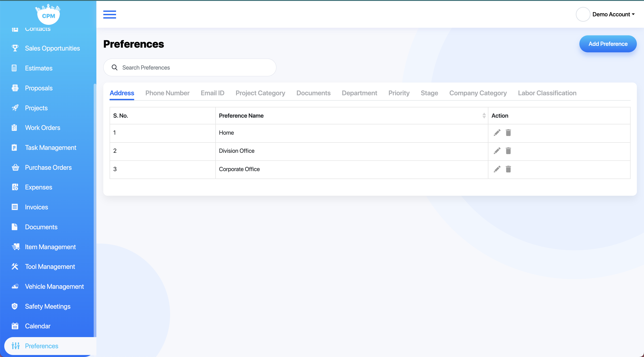The image size is (644, 357).
Task: Click the Documents file icon in sidebar
Action: [15, 227]
